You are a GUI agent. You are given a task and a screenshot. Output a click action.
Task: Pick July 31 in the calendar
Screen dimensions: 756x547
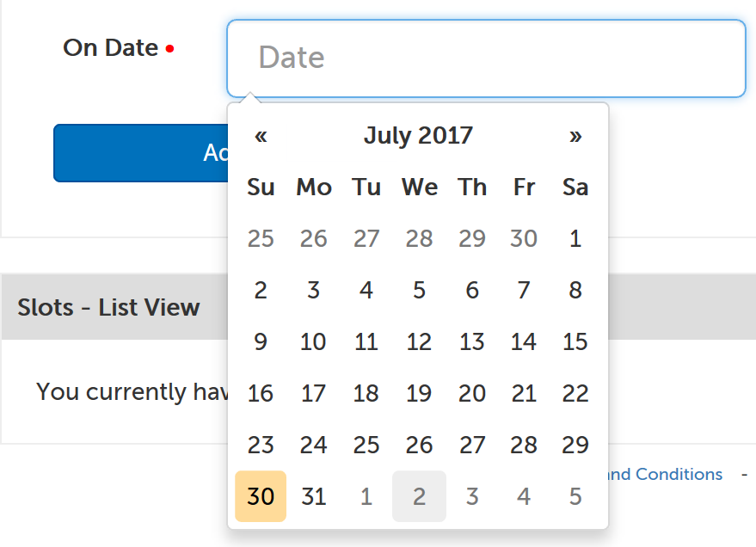coord(313,496)
